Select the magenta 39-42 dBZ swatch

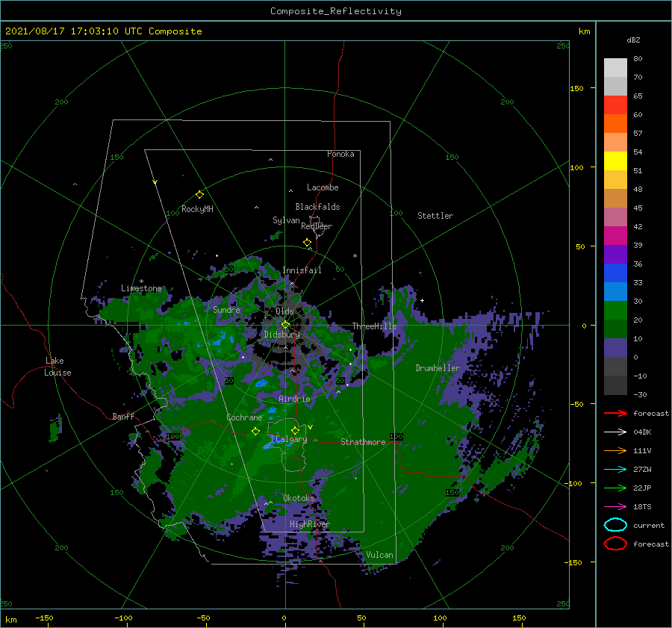pyautogui.click(x=615, y=236)
